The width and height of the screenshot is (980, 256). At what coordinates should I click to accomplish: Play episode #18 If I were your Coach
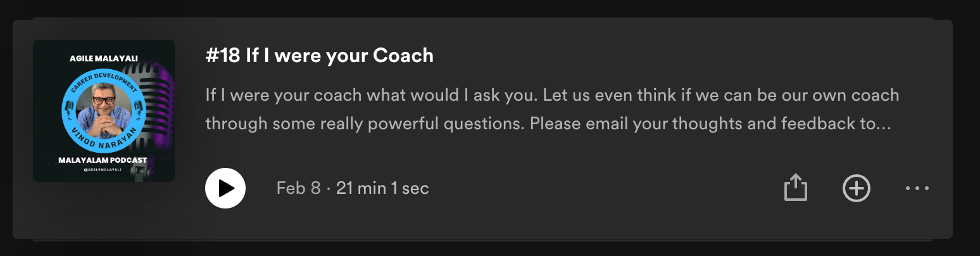point(225,188)
